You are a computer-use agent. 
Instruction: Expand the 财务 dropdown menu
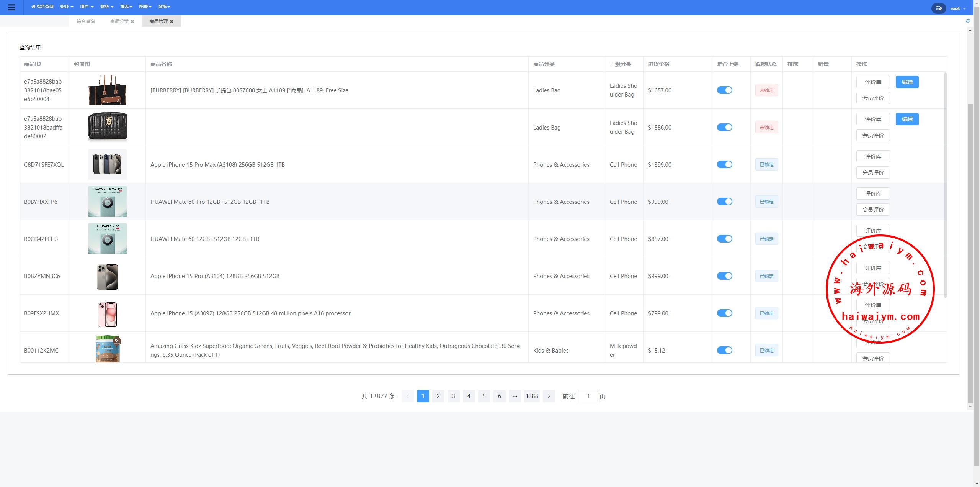106,7
